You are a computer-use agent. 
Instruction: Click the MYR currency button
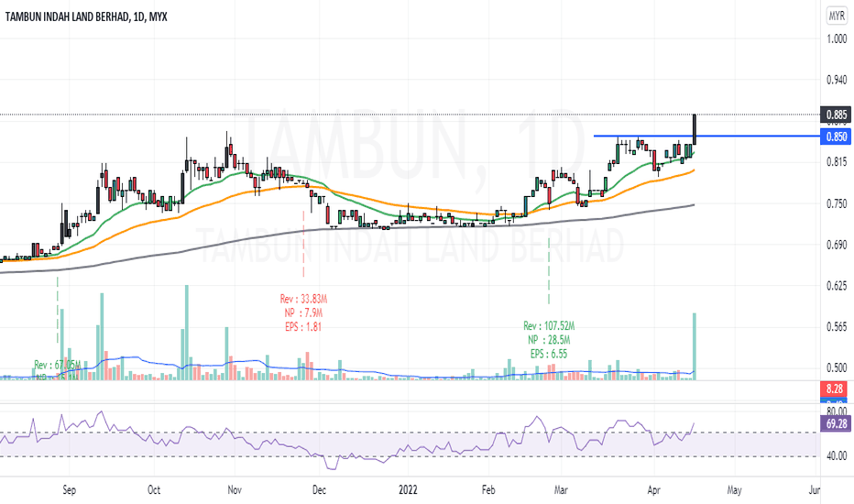837,16
